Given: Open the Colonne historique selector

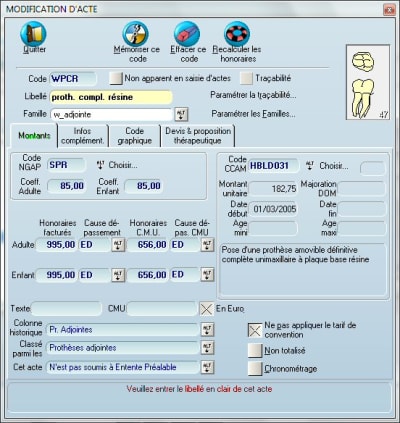Looking at the screenshot, I should coord(207,330).
